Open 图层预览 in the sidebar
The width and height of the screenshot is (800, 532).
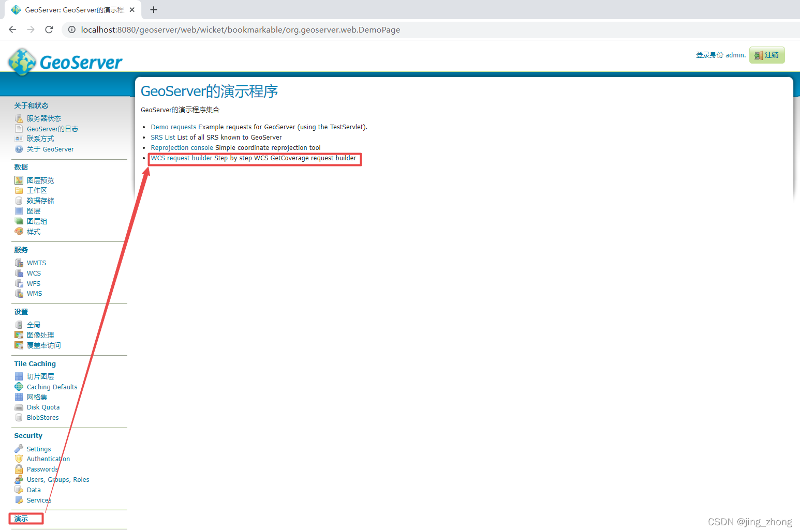point(40,180)
